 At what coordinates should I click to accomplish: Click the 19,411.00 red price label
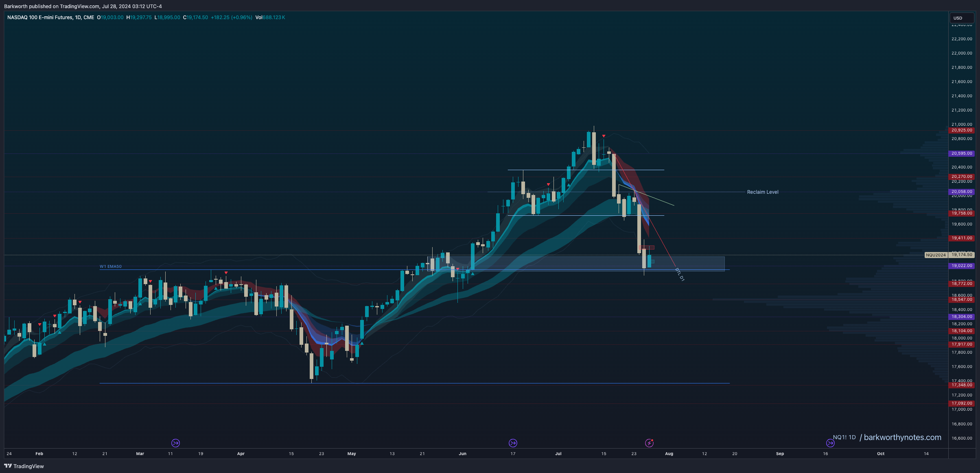point(962,238)
